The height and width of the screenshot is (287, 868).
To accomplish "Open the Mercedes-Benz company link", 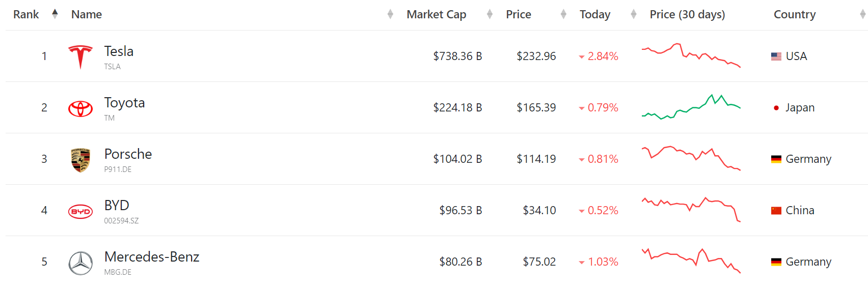I will (151, 257).
